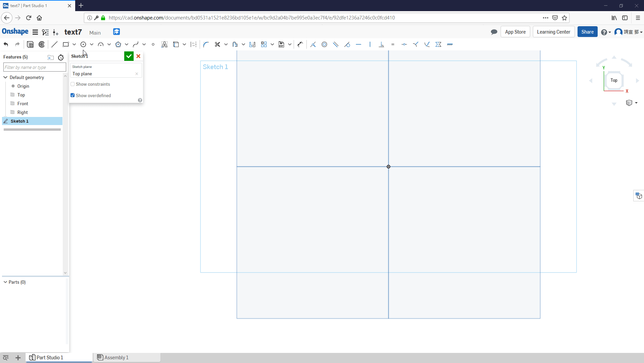Uncheck the Show overdefined checkbox

[73, 95]
